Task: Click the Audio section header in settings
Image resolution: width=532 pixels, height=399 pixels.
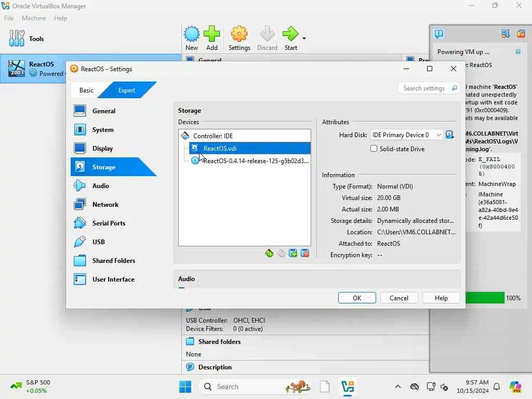Action: [187, 279]
